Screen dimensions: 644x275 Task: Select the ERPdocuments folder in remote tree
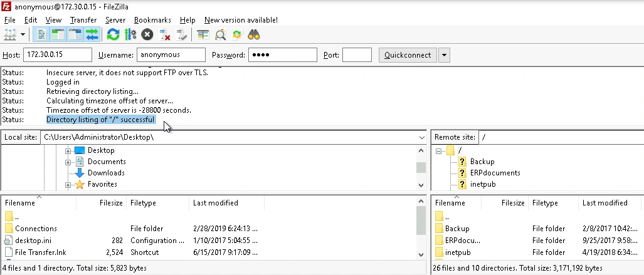pyautogui.click(x=495, y=173)
